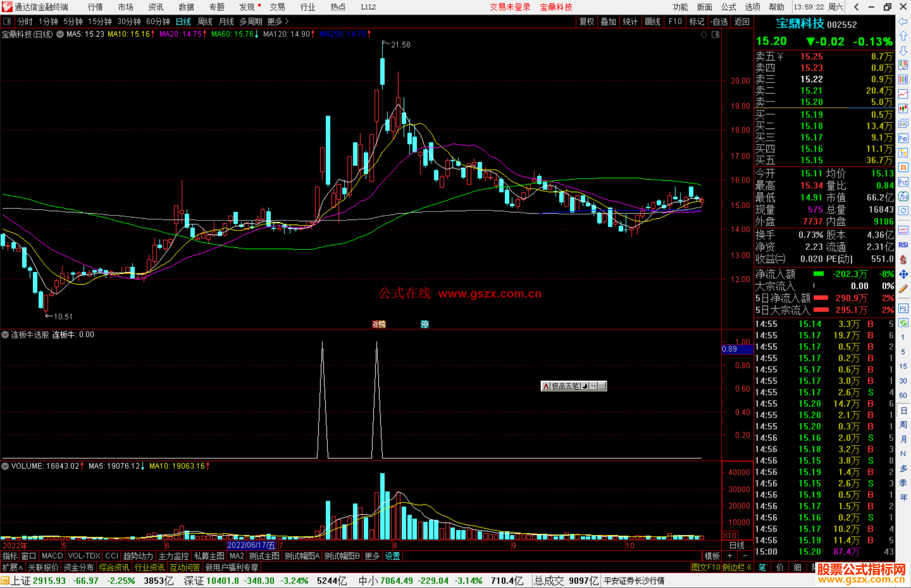Toggle the VOLUME panel indicator circle
911x588 pixels.
click(x=5, y=466)
